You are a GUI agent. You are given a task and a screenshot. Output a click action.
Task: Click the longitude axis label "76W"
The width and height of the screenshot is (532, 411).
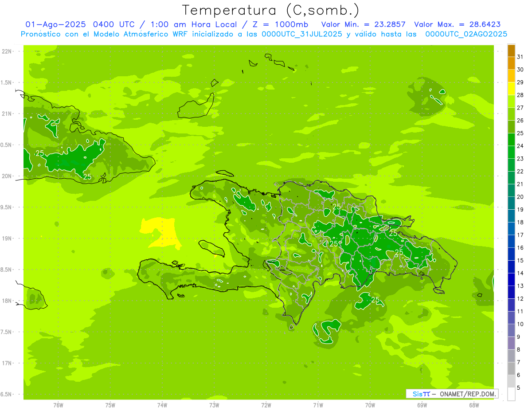(x=58, y=405)
